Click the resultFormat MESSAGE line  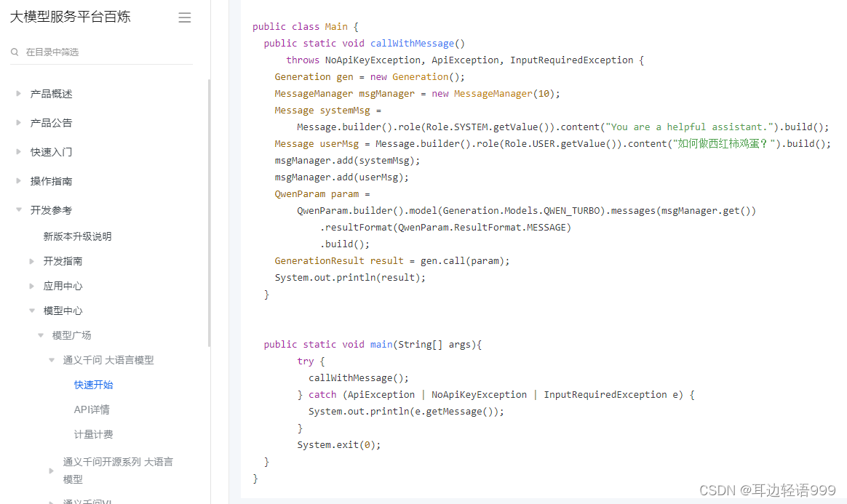click(x=445, y=228)
